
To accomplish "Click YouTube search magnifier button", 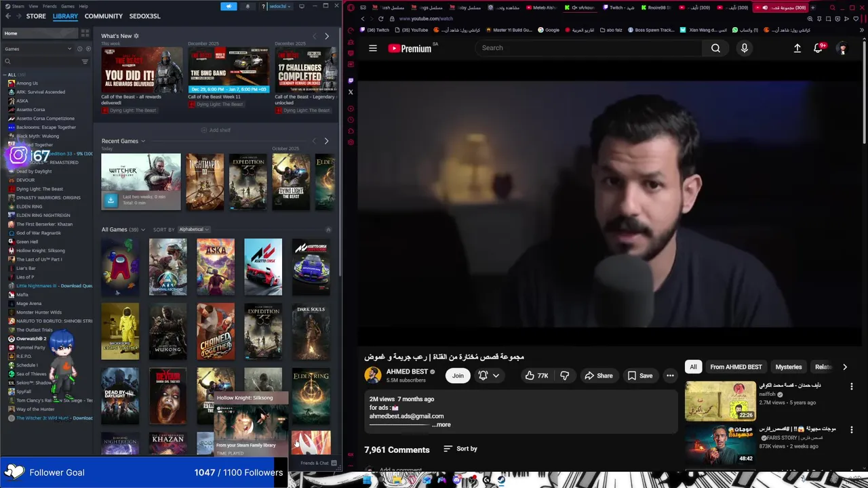I will (715, 48).
